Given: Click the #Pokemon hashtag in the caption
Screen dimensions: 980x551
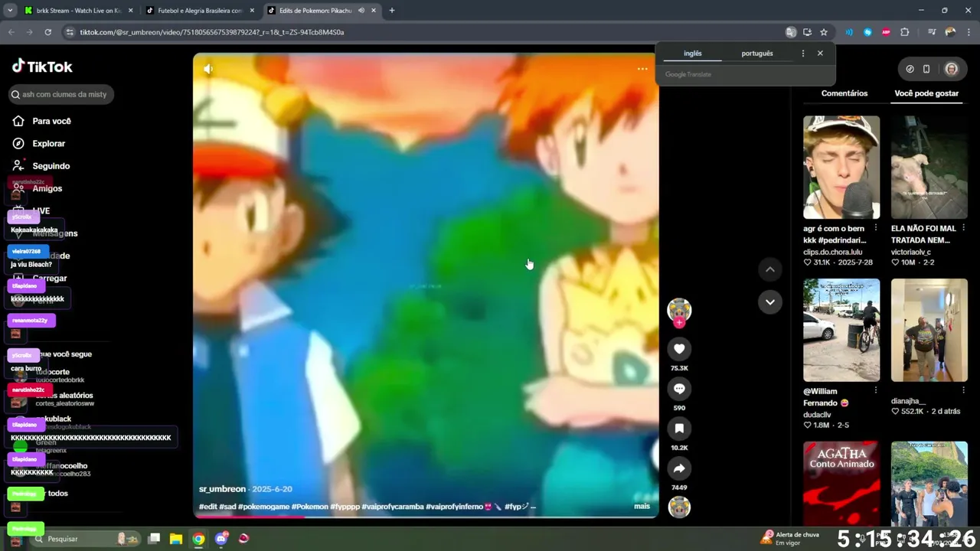Looking at the screenshot, I should click(309, 507).
